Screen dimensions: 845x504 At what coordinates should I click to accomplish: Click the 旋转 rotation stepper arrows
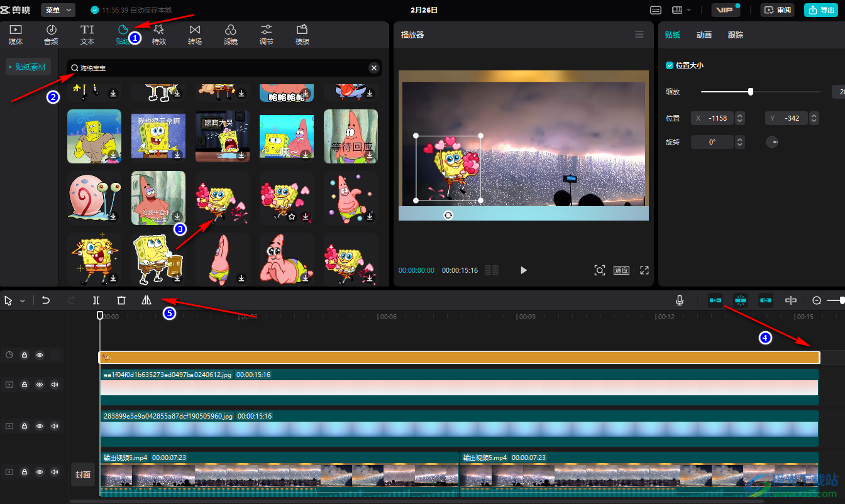pos(740,142)
